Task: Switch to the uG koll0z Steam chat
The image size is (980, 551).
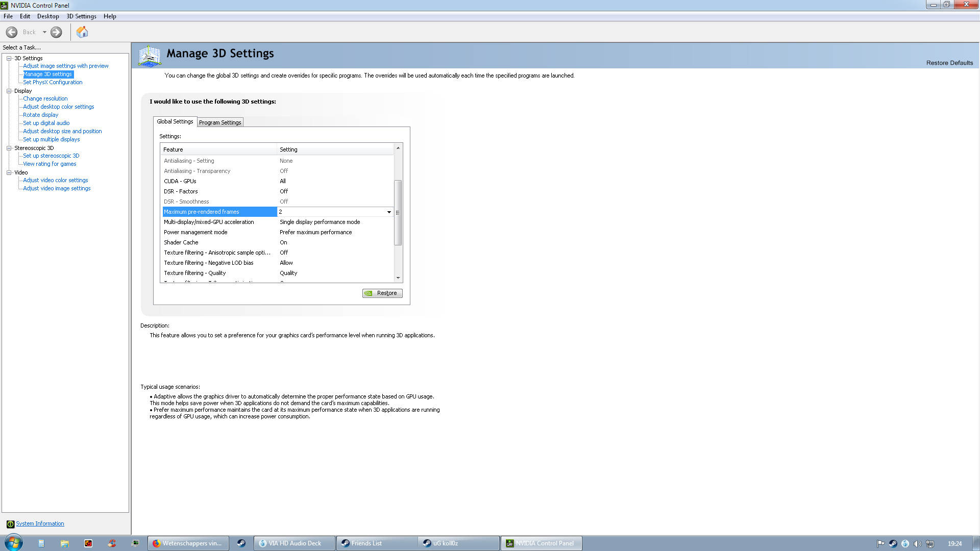Action: pos(459,543)
